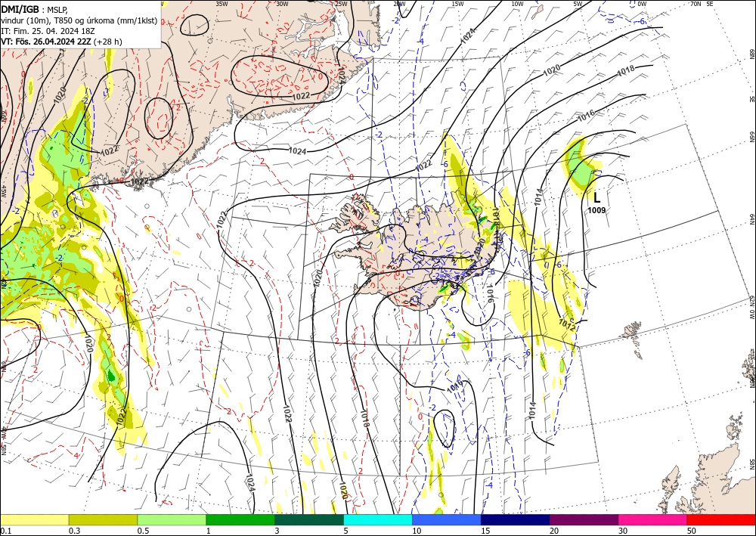The image size is (756, 536).
Task: Click the legend value '50'
Action: pos(692,531)
